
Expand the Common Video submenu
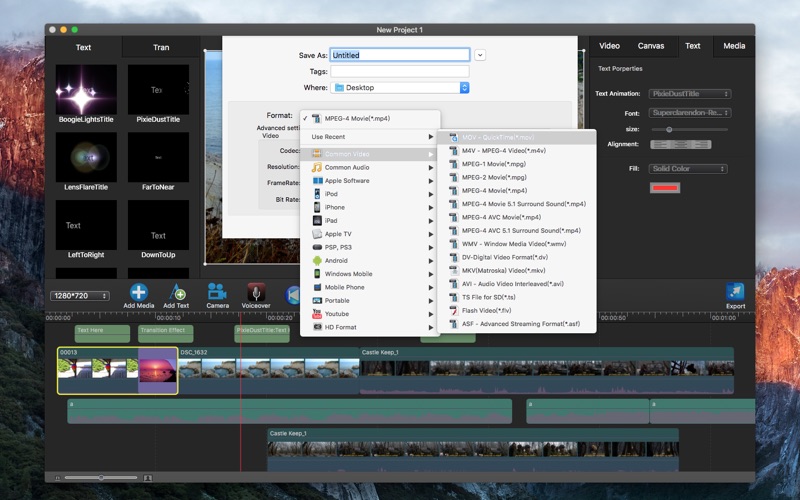(370, 154)
